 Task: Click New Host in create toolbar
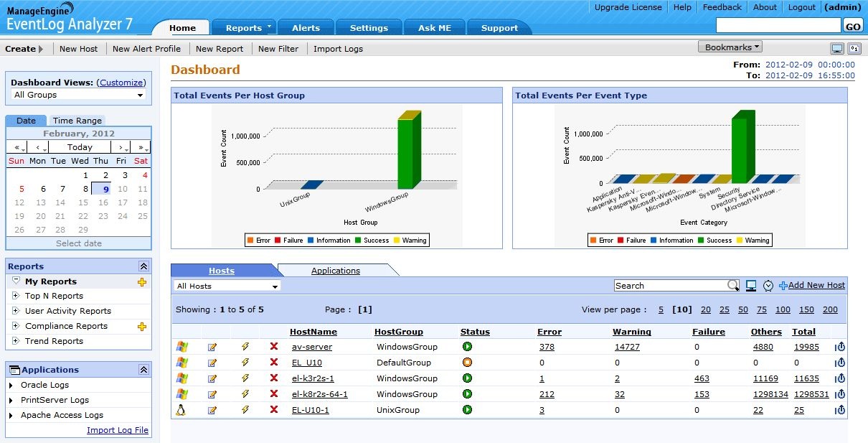click(x=79, y=49)
